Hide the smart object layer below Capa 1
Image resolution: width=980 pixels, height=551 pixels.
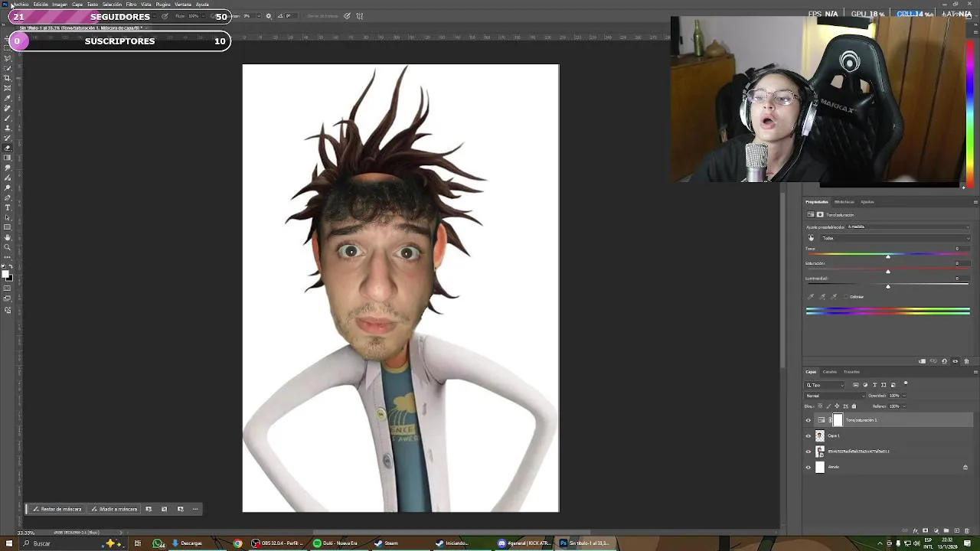808,452
